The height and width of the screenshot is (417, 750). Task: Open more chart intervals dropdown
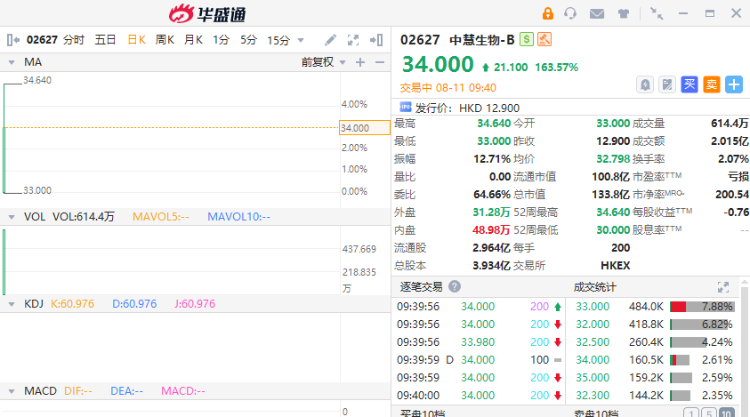(x=301, y=40)
